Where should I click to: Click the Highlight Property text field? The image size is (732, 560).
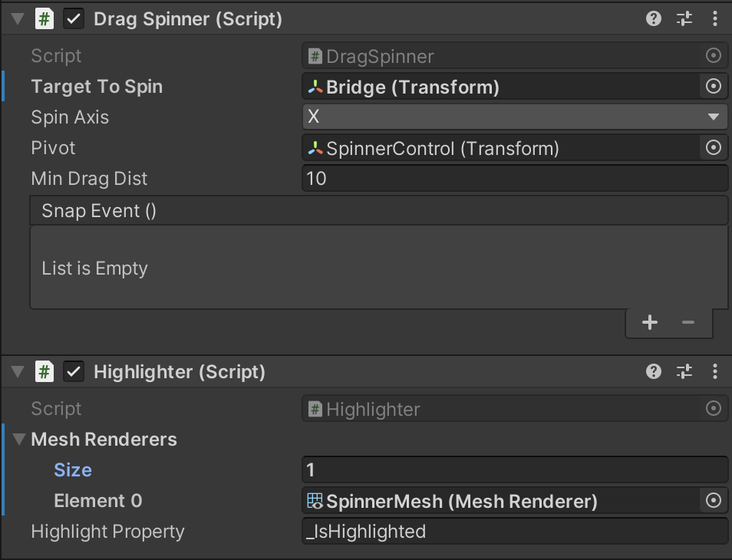pos(514,532)
